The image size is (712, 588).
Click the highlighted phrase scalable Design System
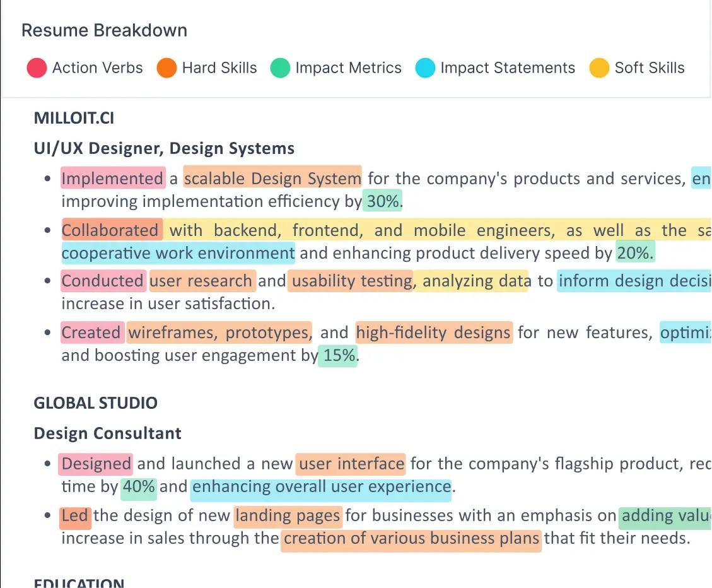click(272, 179)
